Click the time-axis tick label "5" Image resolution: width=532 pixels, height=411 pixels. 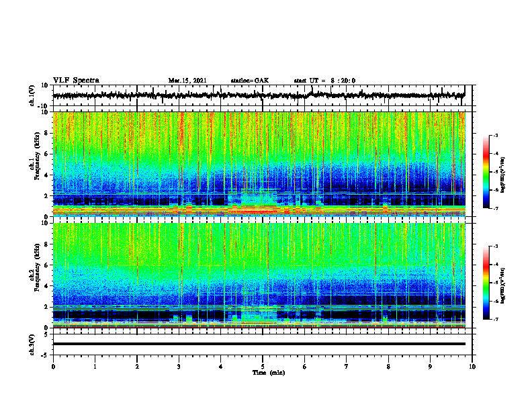(263, 367)
